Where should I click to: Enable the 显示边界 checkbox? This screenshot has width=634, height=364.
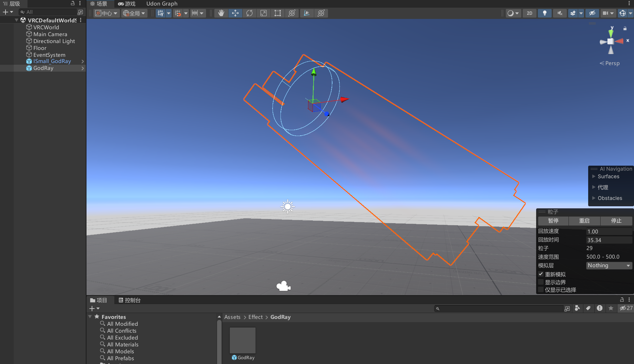(541, 282)
